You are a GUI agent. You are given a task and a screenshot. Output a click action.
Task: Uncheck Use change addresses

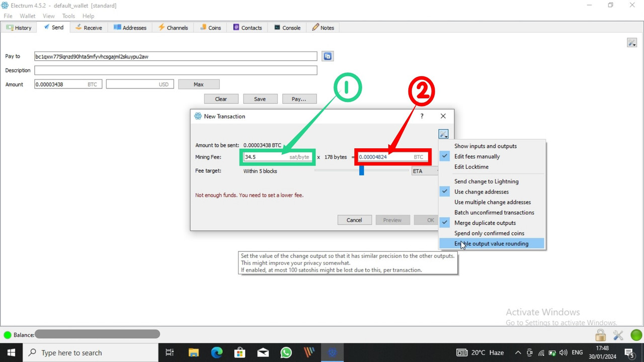492,192
